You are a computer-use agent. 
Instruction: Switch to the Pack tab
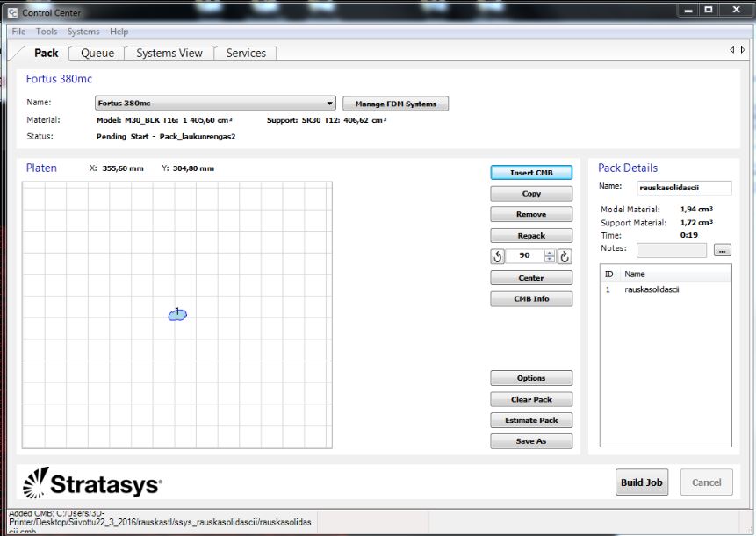pos(47,53)
